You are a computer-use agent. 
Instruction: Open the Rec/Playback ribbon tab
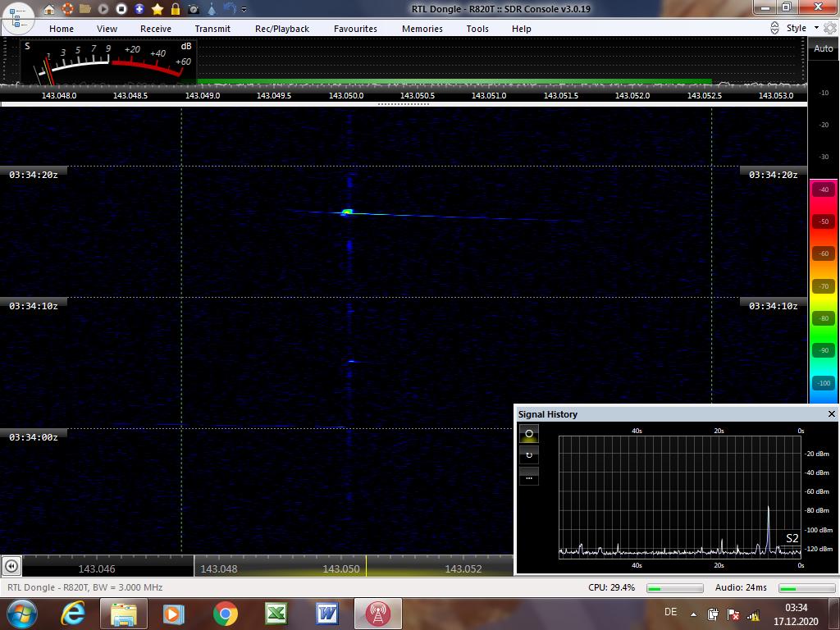click(x=282, y=29)
